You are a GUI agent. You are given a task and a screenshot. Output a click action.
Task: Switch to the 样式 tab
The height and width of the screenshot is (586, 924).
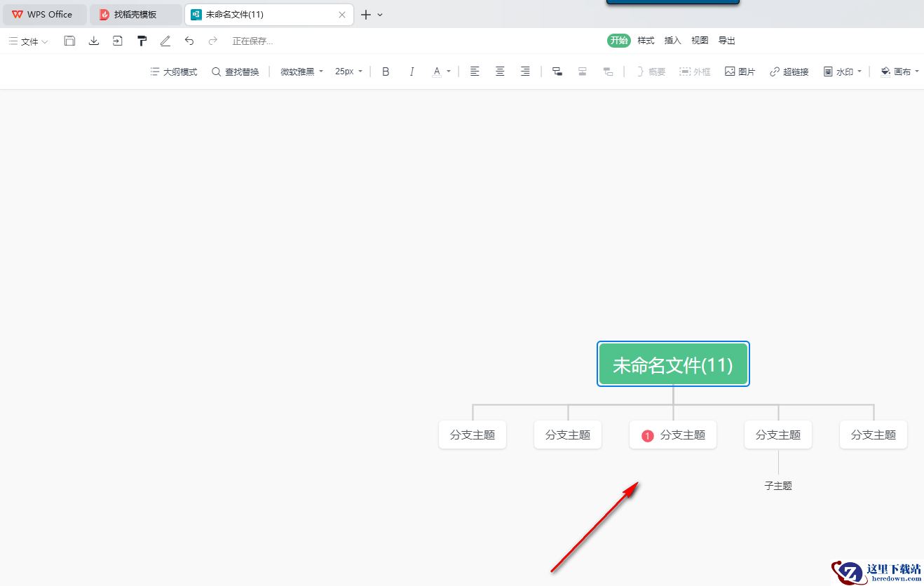coord(646,41)
